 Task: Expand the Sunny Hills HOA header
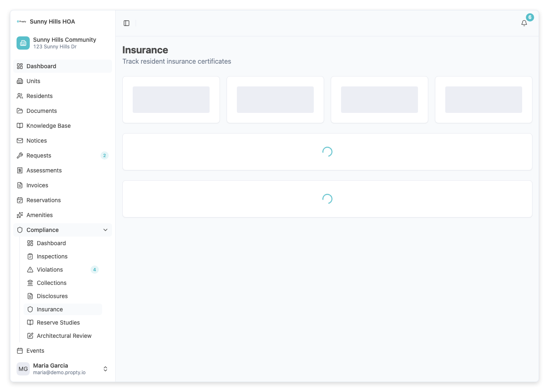[52, 21]
